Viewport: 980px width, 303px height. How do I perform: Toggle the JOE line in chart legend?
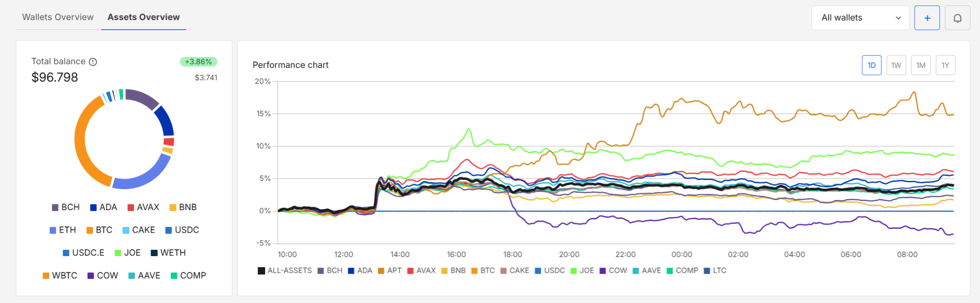pyautogui.click(x=582, y=271)
